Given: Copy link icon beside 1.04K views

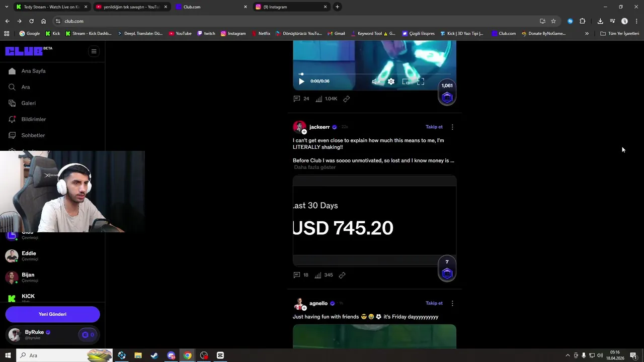Looking at the screenshot, I should tap(346, 99).
